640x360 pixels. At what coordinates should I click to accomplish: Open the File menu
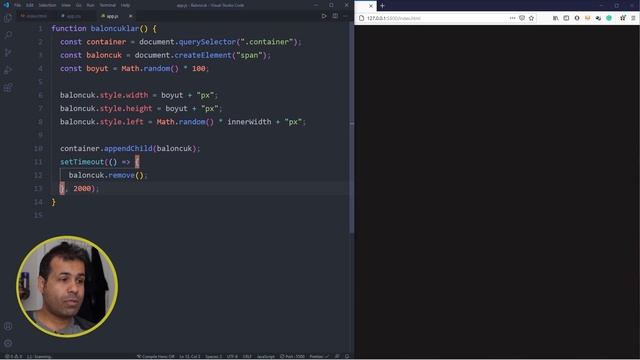tap(18, 5)
